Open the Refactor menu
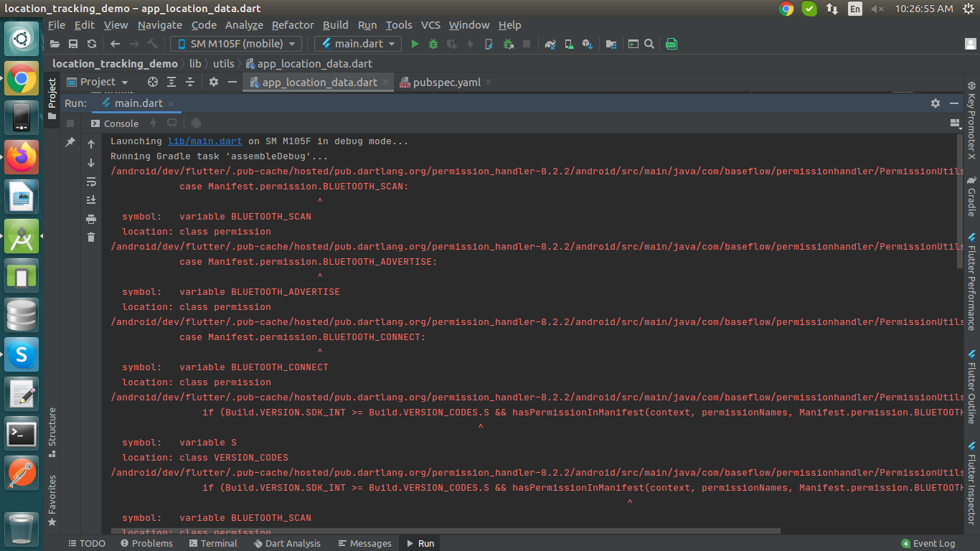The image size is (980, 551). click(292, 25)
